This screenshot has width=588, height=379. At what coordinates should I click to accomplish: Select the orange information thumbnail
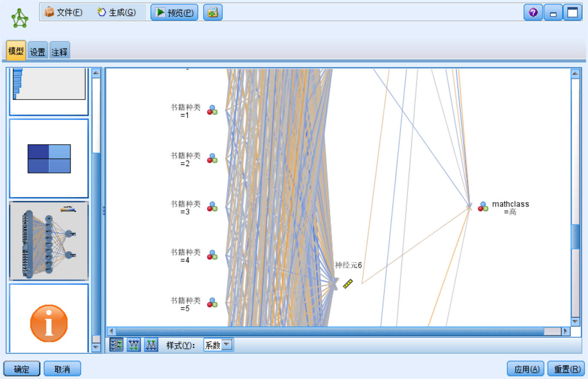pyautogui.click(x=49, y=318)
